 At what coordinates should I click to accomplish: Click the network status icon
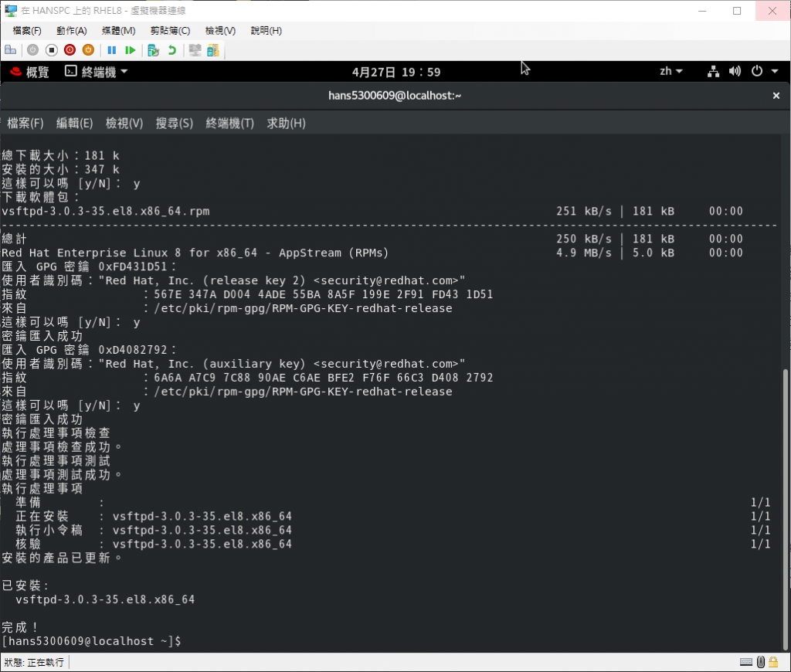(x=713, y=72)
